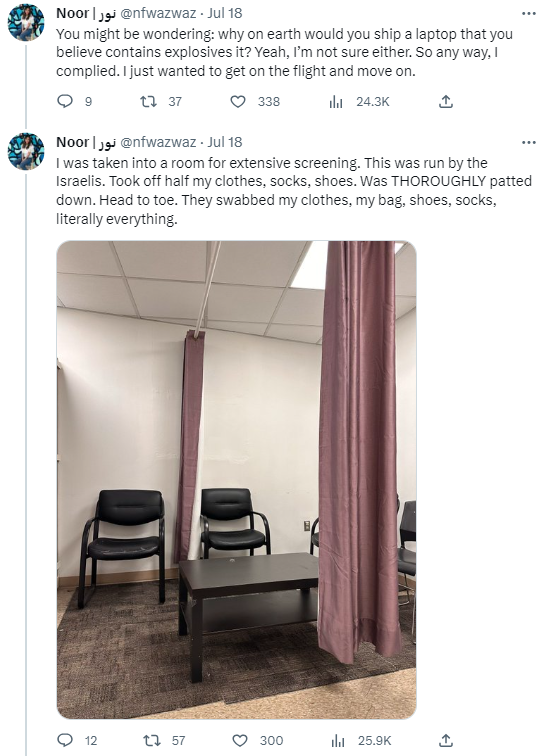Share the first tweet via share icon
This screenshot has height=756, width=547.
(446, 101)
